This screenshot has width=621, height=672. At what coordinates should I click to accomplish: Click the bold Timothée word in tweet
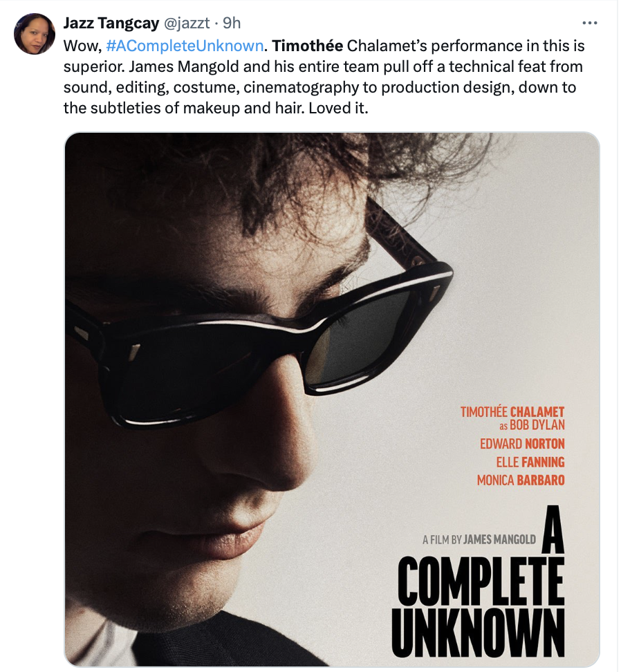pos(307,46)
